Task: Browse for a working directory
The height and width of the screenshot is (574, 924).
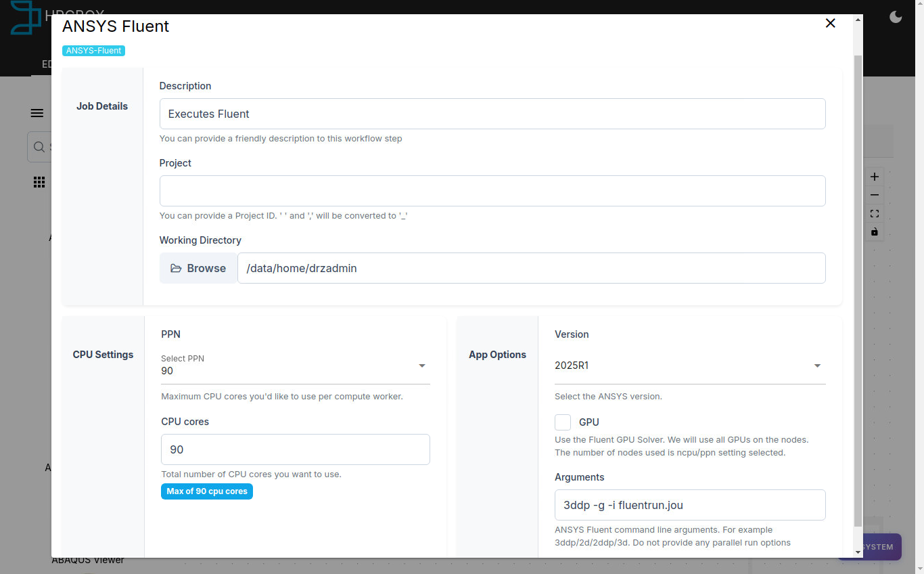Action: coord(198,268)
